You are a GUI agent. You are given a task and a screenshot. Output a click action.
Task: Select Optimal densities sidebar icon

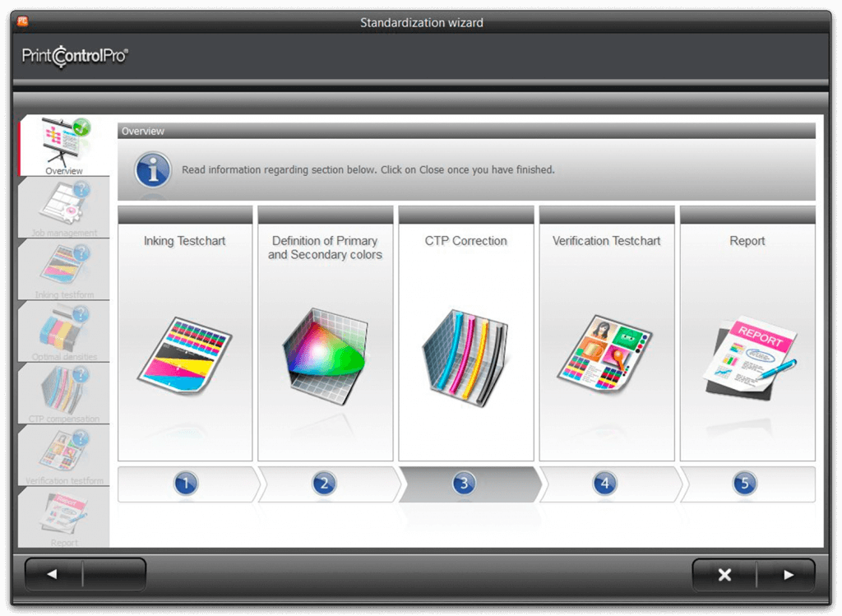64,330
